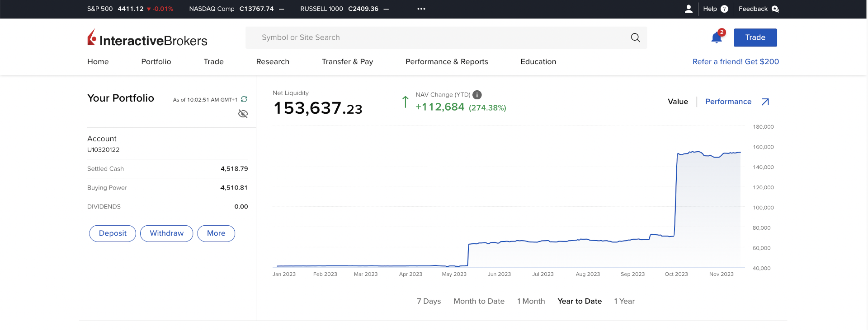Open the Performance & Reports menu

pos(446,62)
